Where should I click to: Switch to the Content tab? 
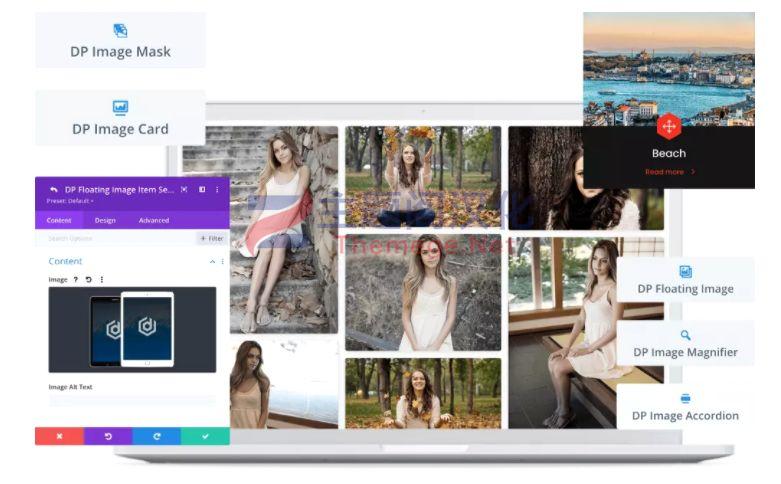pos(59,220)
